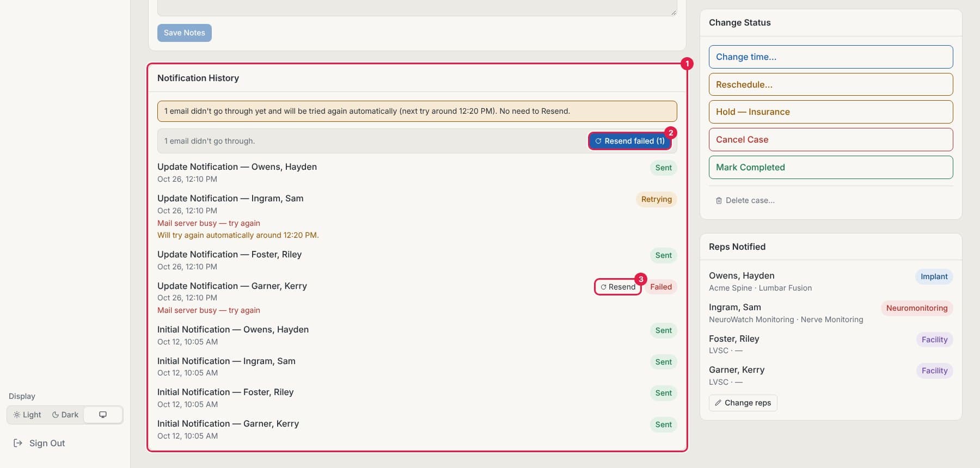Click the Change Status heading
The image size is (980, 468).
pyautogui.click(x=740, y=22)
